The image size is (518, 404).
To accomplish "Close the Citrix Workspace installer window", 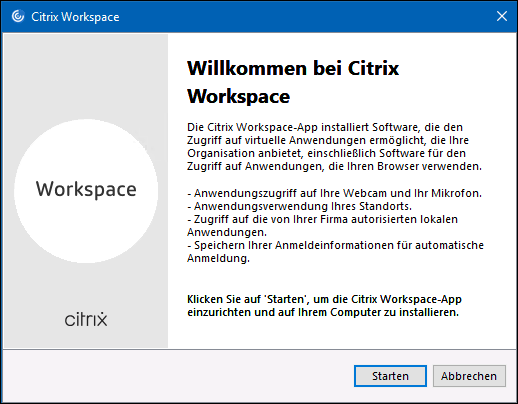I will [502, 16].
